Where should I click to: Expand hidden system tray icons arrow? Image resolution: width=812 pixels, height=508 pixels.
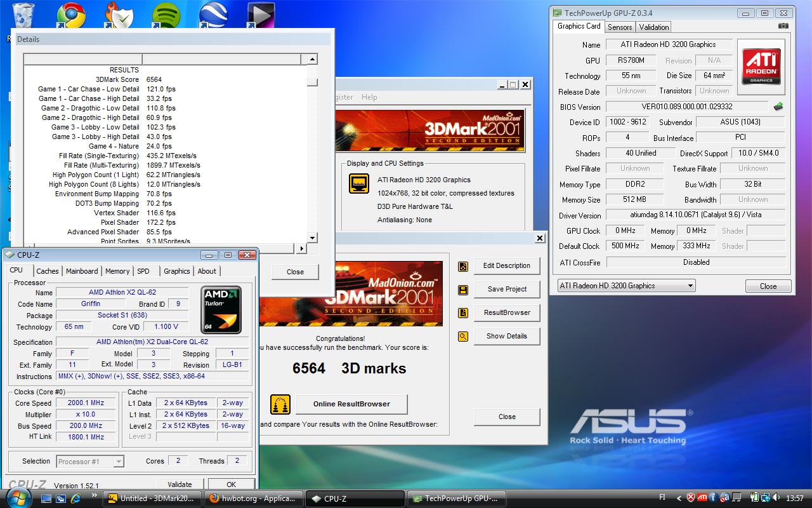(x=679, y=498)
